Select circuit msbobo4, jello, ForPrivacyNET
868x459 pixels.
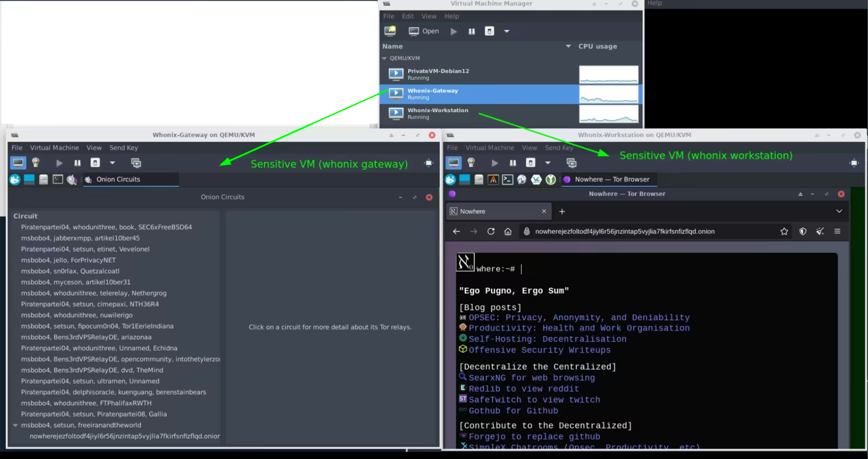click(68, 260)
